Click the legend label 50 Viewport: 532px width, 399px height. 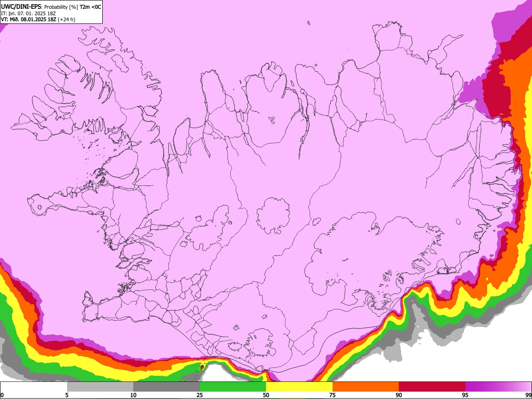point(266,395)
